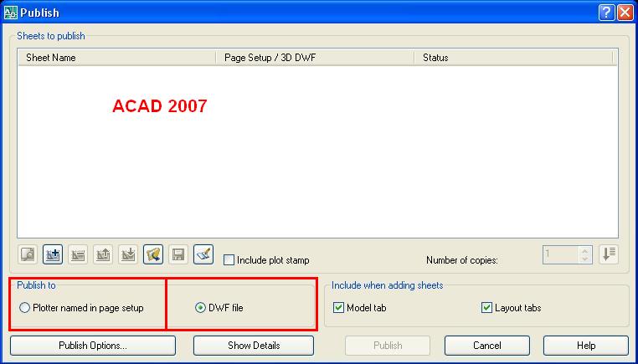
Task: Uncheck the Model tab checkbox
Action: [x=338, y=307]
